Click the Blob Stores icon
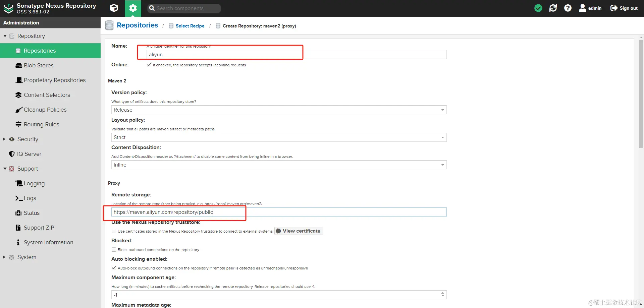The height and width of the screenshot is (308, 644). coord(19,65)
